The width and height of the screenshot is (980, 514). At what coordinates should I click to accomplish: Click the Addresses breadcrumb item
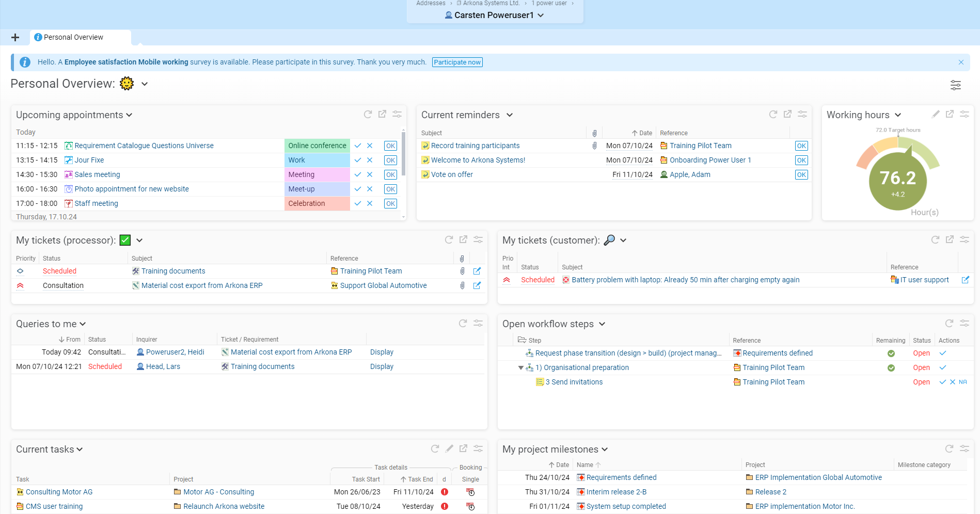431,3
